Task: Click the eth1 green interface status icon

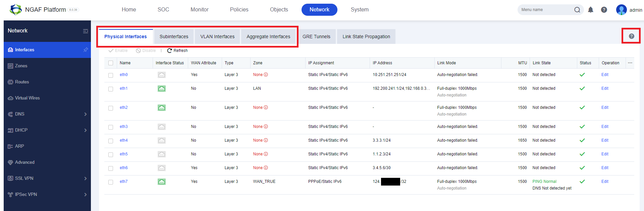Action: coord(162,88)
